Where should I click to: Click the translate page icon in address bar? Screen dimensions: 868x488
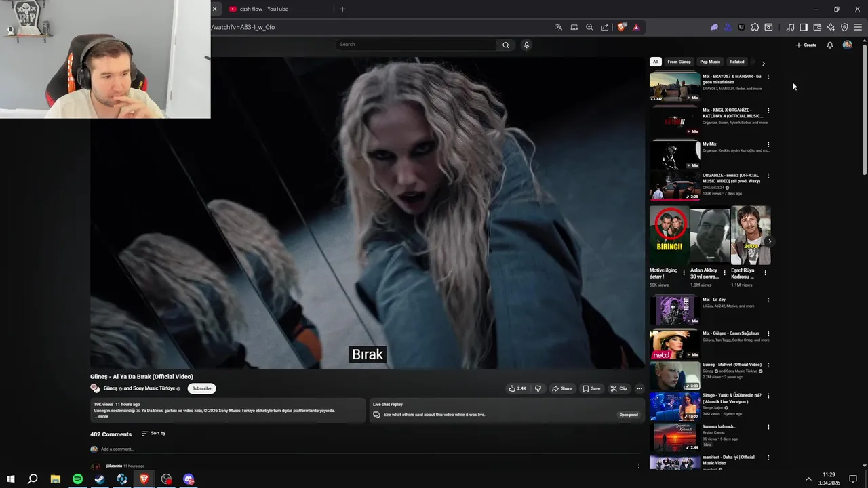pyautogui.click(x=559, y=27)
